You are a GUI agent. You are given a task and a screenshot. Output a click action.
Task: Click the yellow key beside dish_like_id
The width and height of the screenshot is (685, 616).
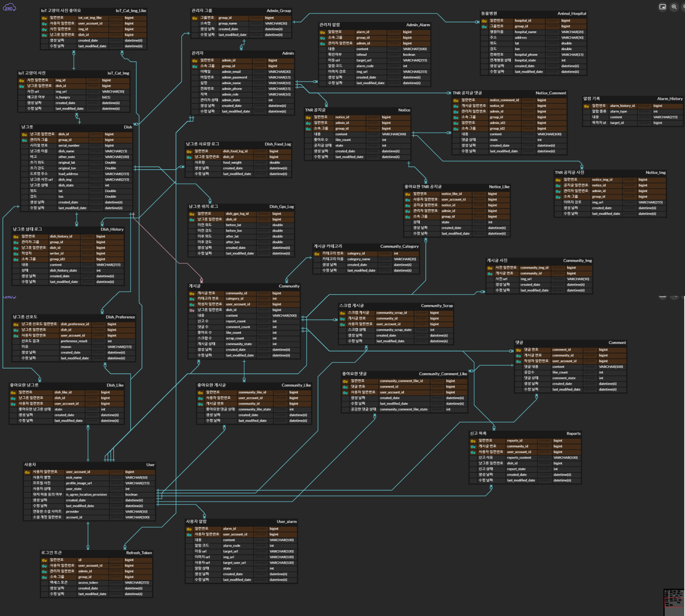[x=13, y=393]
